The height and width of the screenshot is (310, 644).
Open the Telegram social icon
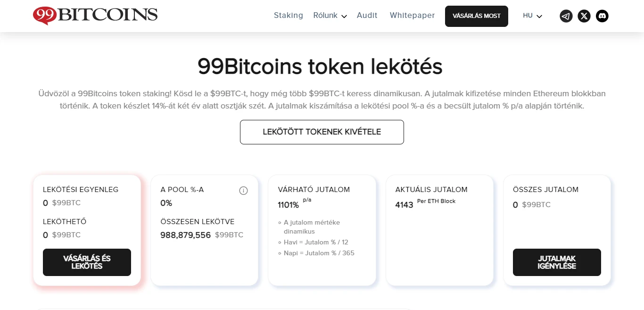(566, 16)
